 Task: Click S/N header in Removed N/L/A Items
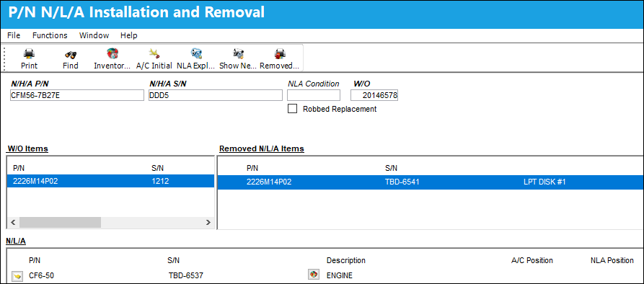[x=391, y=168]
